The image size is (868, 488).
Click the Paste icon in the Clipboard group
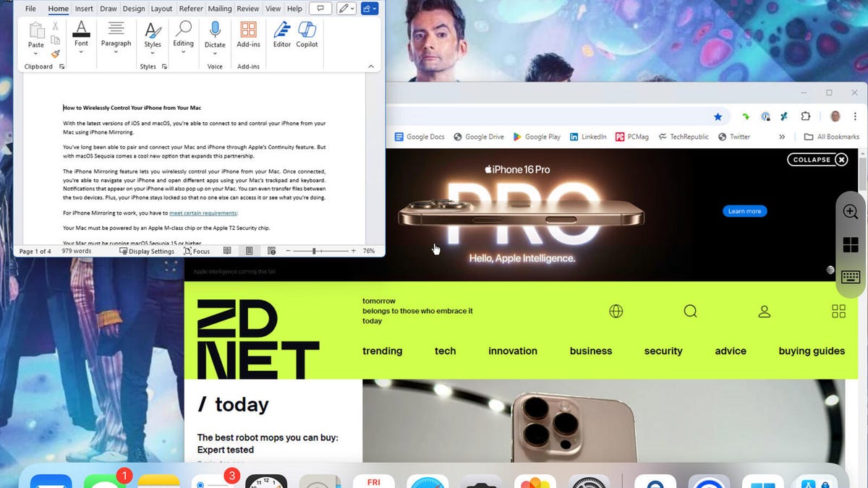(35, 30)
